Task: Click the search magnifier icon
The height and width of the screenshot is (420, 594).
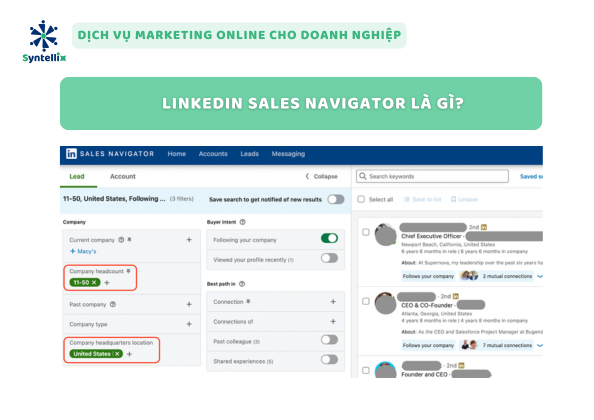Action: 363,176
